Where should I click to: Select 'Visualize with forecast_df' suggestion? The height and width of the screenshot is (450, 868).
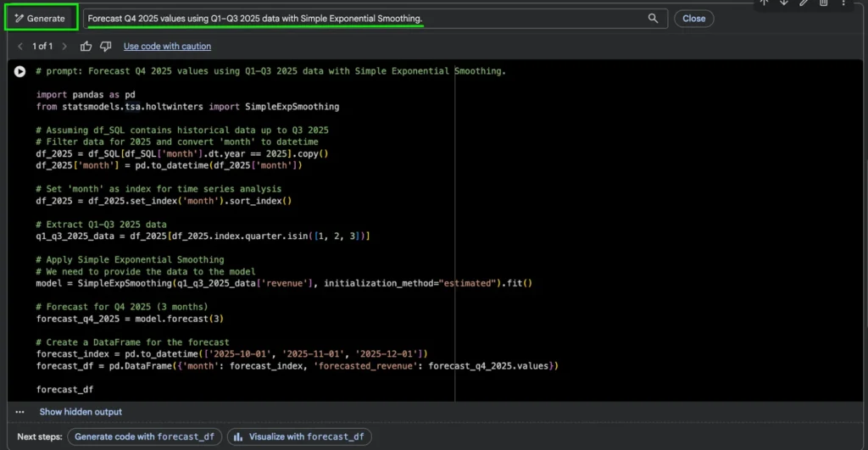[x=299, y=436]
